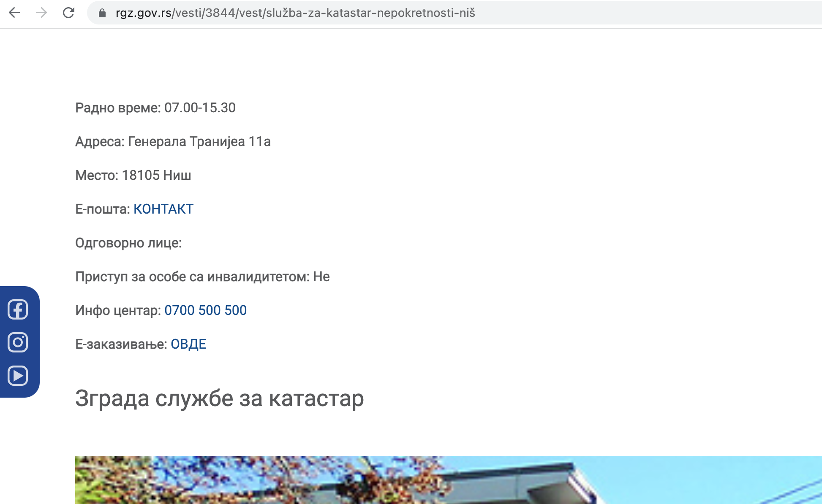
Task: Click the place text 18105 Ниш
Action: coord(133,175)
